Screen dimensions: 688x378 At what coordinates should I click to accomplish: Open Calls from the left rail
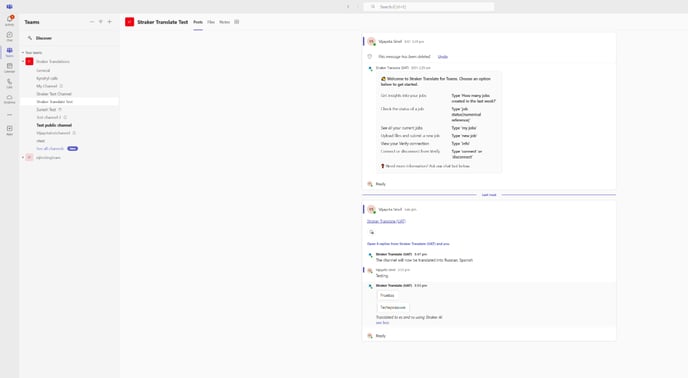click(x=9, y=83)
